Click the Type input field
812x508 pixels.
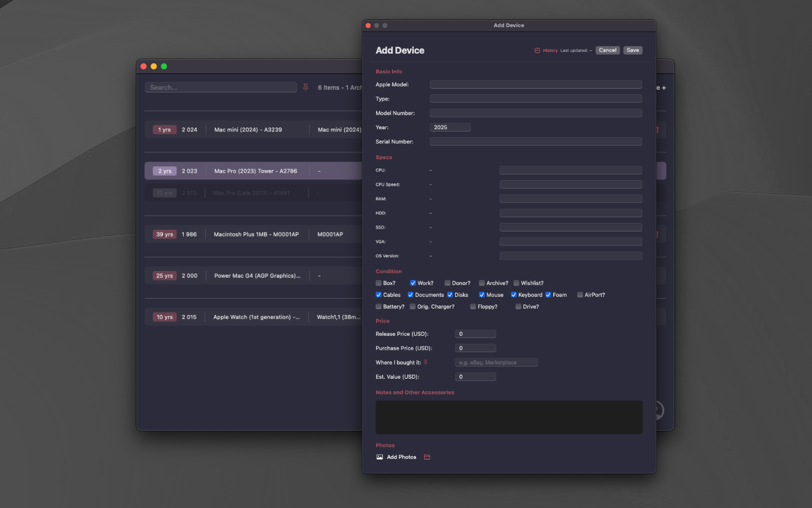pos(536,99)
